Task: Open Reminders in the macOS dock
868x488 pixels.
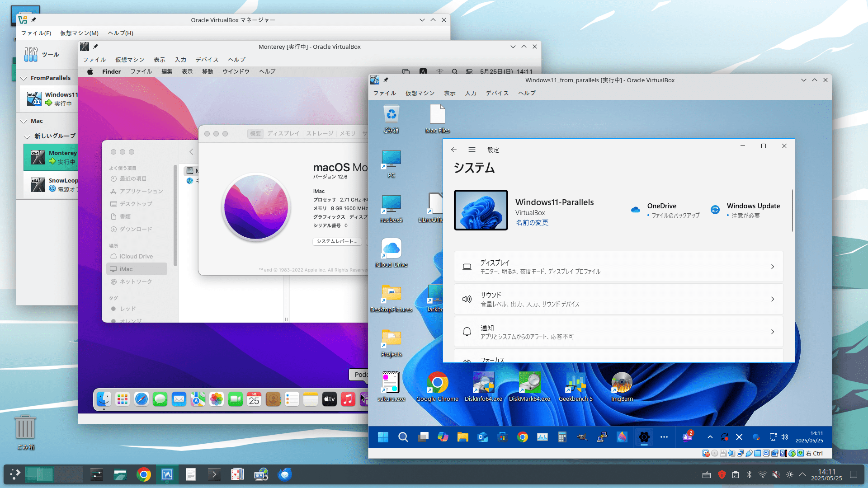Action: tap(292, 399)
